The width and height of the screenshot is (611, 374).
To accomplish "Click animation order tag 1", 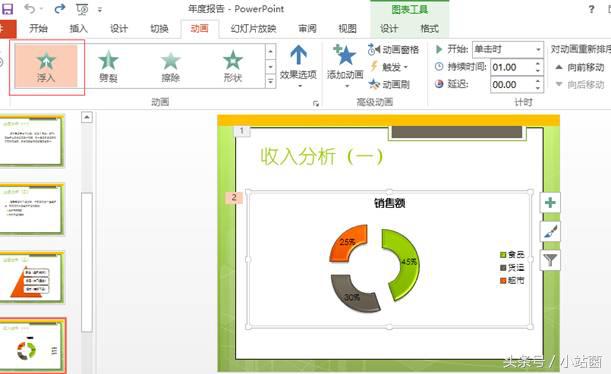I will (x=242, y=131).
